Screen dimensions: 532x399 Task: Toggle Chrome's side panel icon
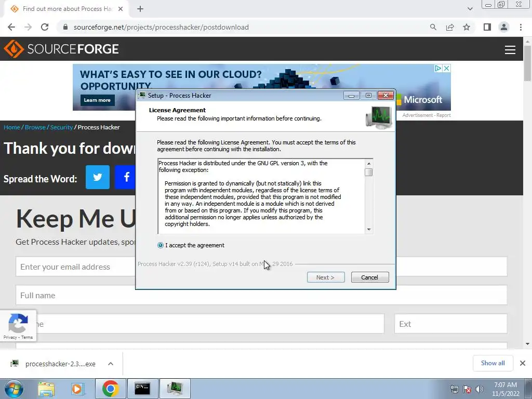point(487,27)
